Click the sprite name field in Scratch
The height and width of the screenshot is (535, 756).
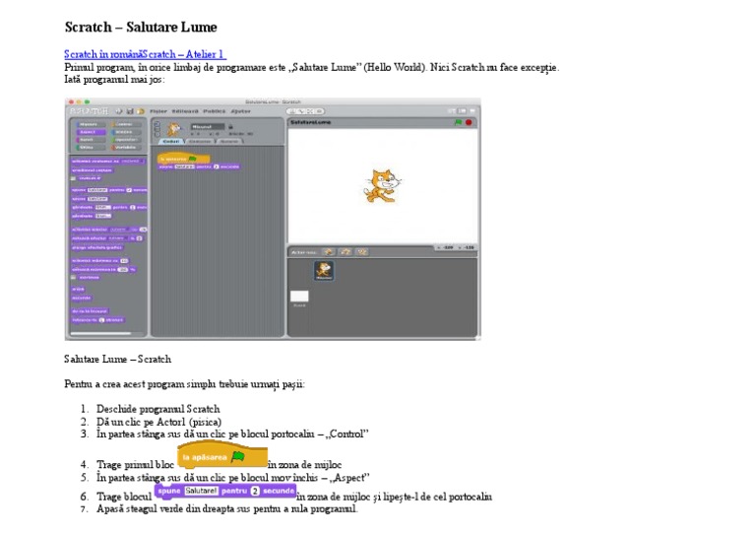[208, 127]
